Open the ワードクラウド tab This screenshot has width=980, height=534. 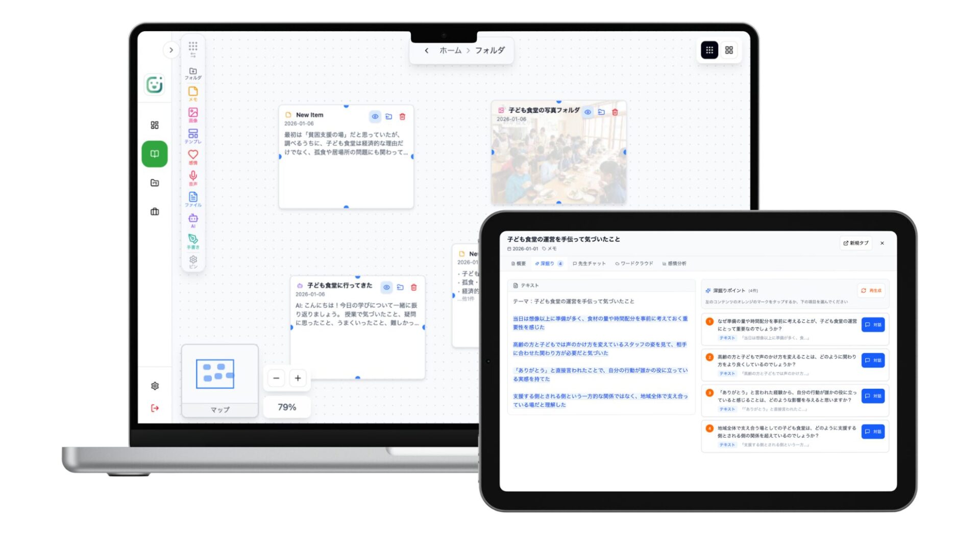coord(634,264)
